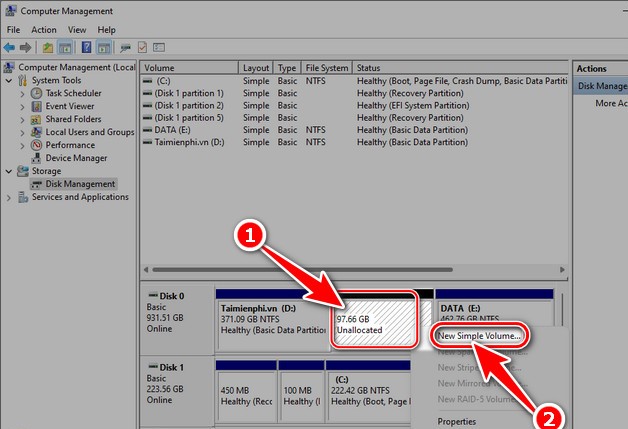
Task: Select Device Manager in the console tree
Action: (x=76, y=158)
